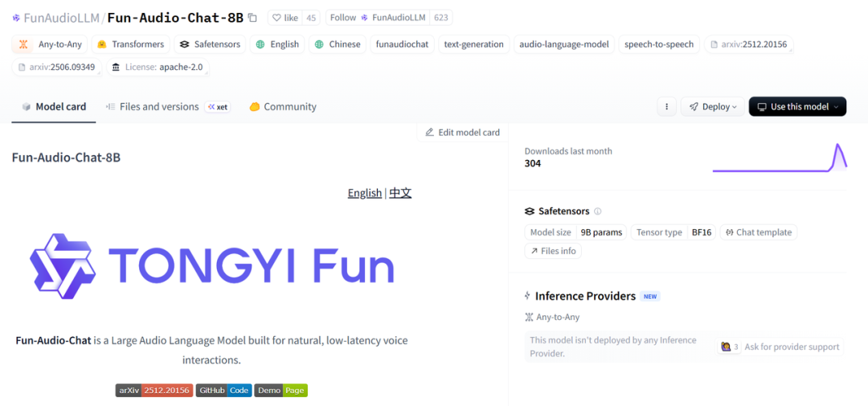Switch to the Model card tab

[54, 107]
